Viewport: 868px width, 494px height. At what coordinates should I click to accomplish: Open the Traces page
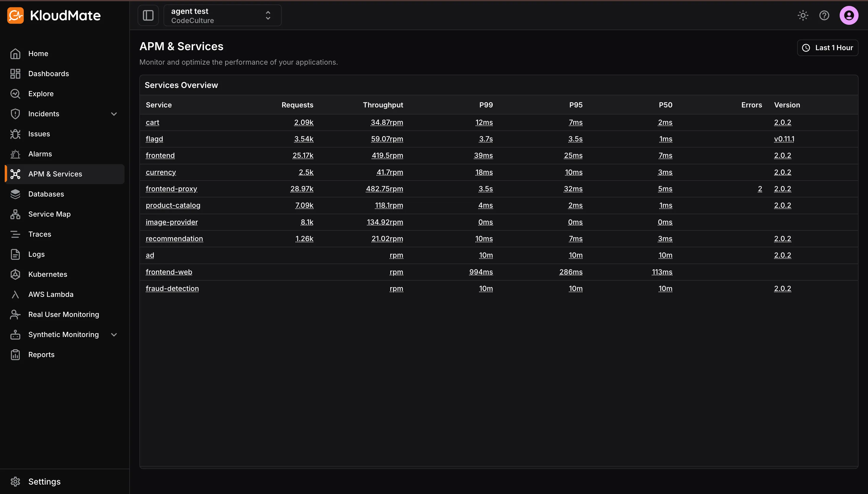point(64,234)
